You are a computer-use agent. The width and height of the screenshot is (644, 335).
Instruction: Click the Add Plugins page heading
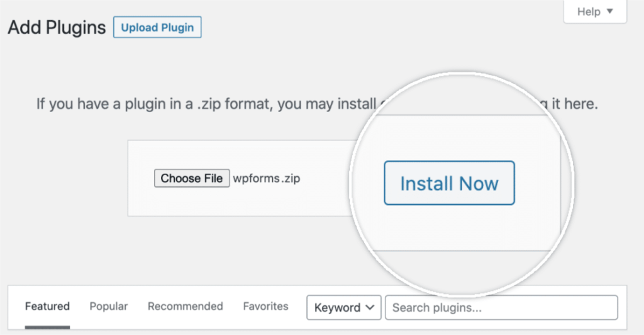pyautogui.click(x=57, y=28)
